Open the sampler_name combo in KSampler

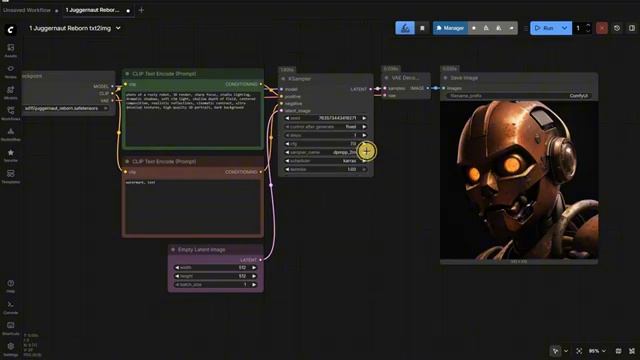[325, 152]
